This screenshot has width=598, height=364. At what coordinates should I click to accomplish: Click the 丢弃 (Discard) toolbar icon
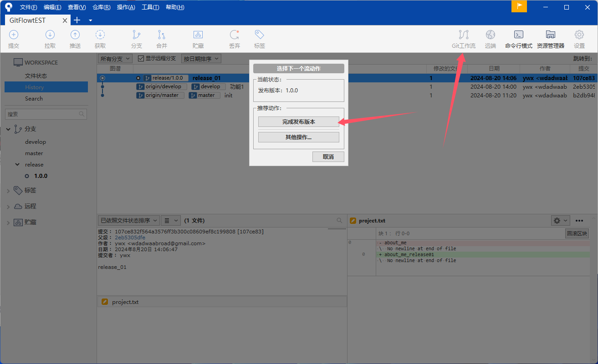click(x=235, y=35)
